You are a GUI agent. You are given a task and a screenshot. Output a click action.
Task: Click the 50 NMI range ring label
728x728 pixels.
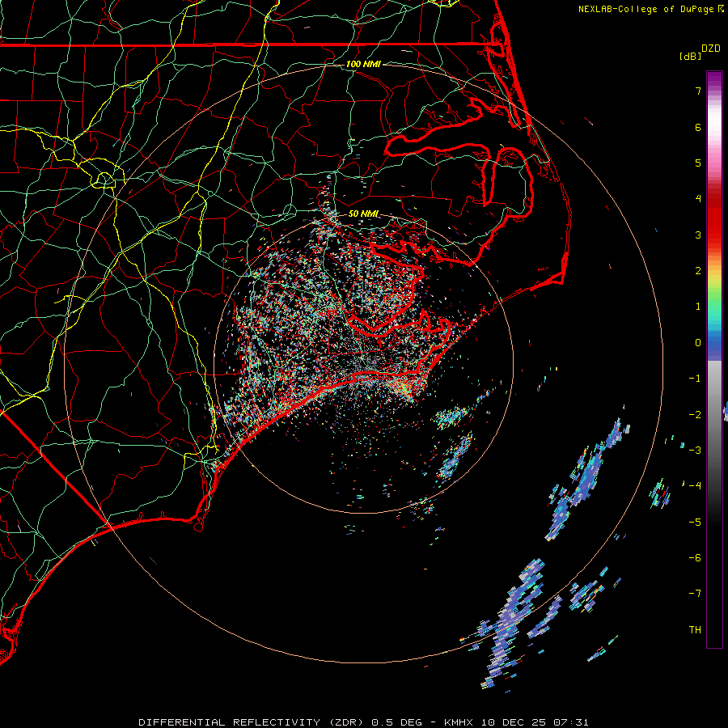[363, 214]
